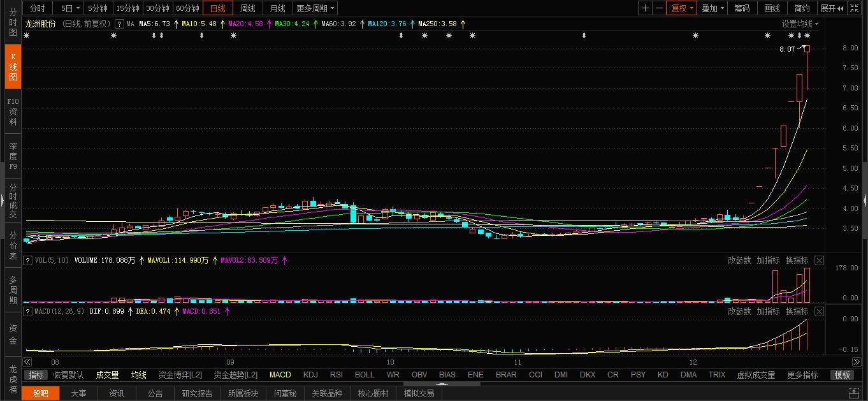Click 加指标 in the VOL panel
Screen dimensions: 868x401
point(768,260)
